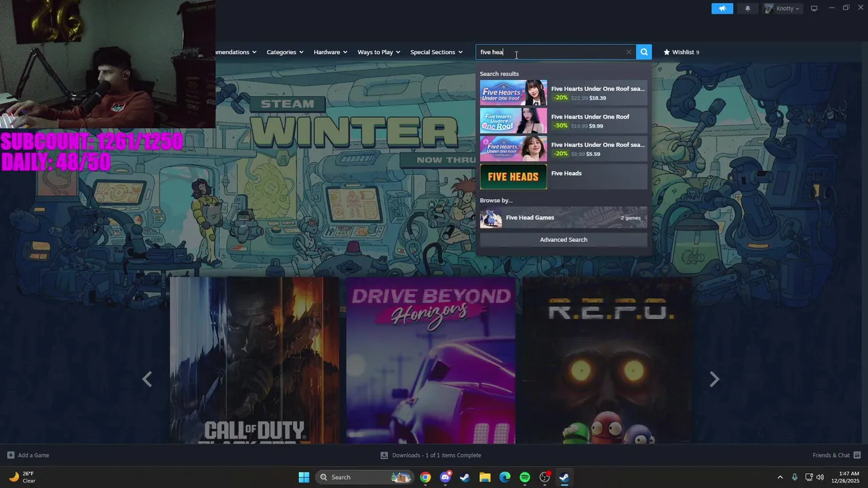Click the Five Heads game thumbnail
Screen dimensions: 868x488
[513, 177]
